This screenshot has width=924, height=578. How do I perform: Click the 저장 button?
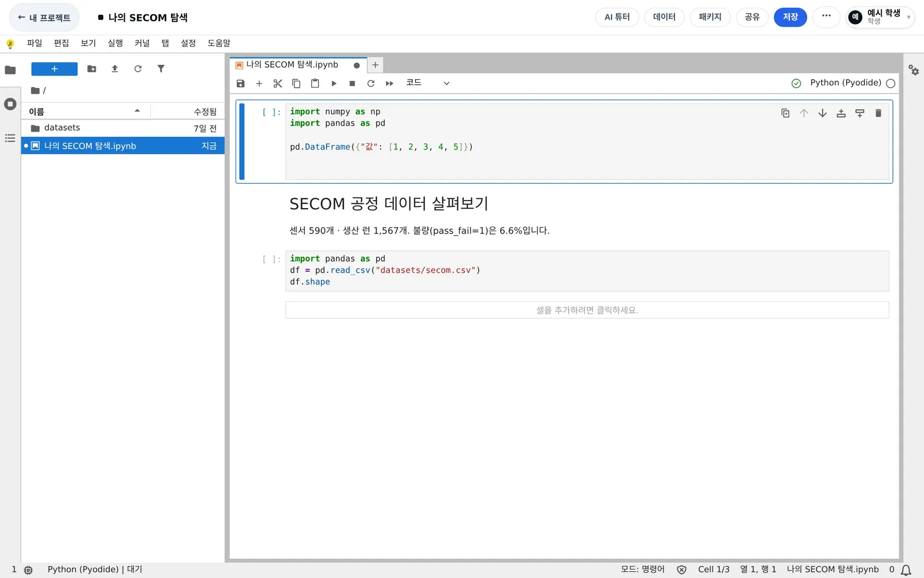pyautogui.click(x=790, y=17)
